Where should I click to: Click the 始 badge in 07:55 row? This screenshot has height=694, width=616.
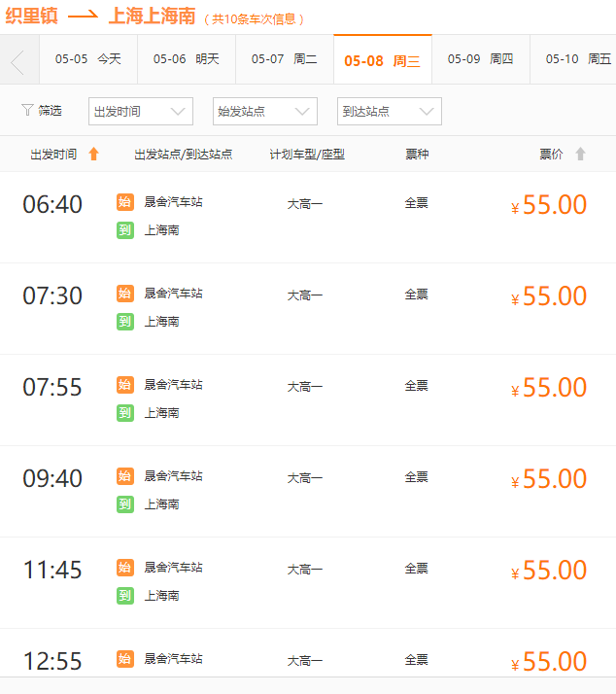pos(125,385)
